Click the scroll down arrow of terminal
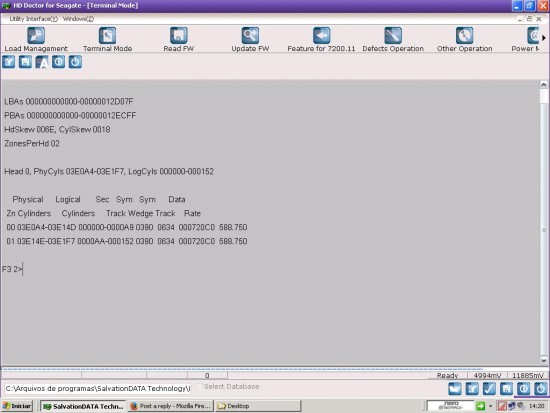The image size is (550, 413). pyautogui.click(x=543, y=360)
